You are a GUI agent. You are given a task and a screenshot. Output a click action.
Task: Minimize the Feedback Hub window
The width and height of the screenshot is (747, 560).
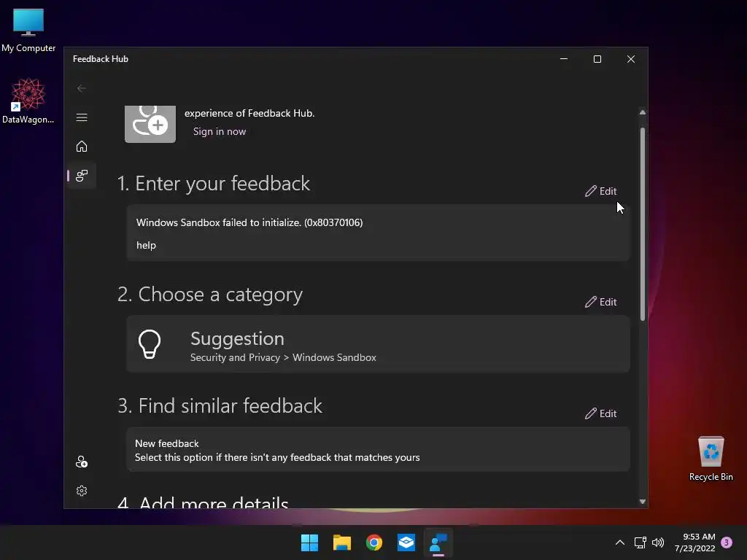pyautogui.click(x=564, y=59)
